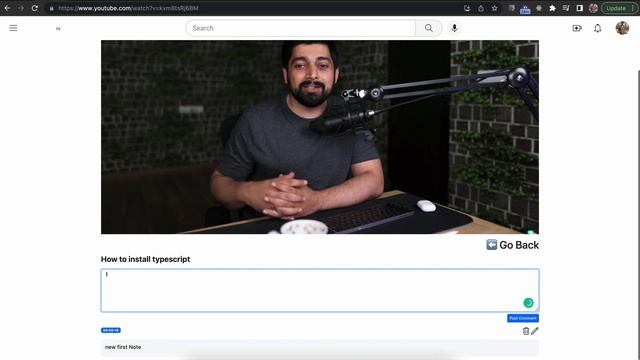Open the Create video camera icon
Image resolution: width=640 pixels, height=360 pixels.
click(x=577, y=28)
